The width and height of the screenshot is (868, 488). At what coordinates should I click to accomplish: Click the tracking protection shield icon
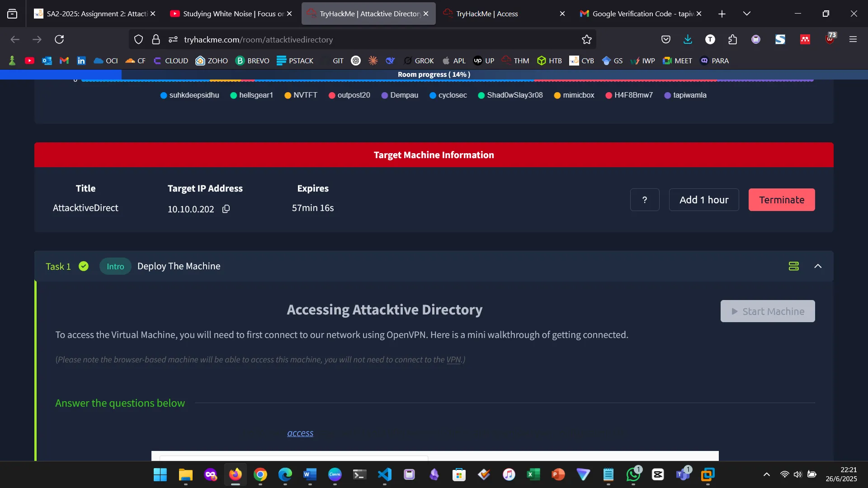pyautogui.click(x=138, y=39)
